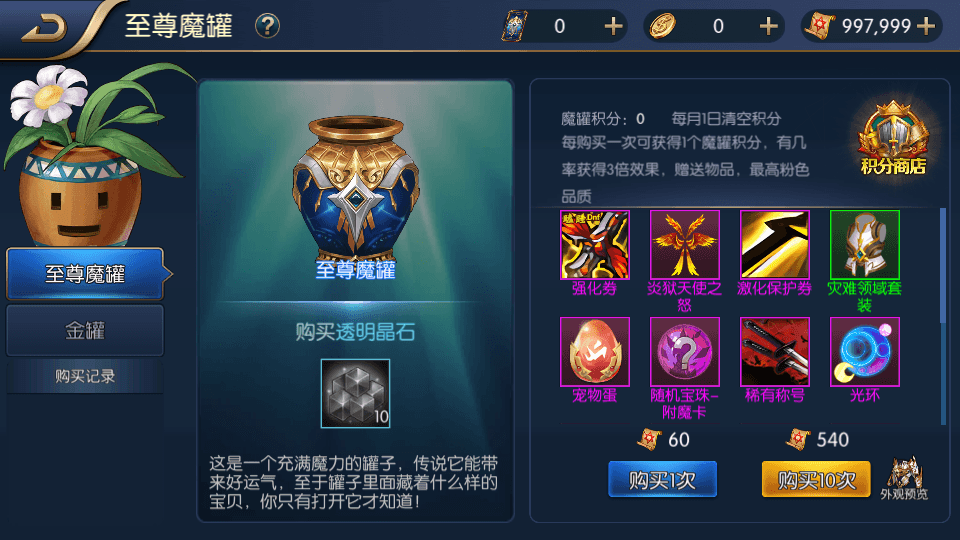Screen dimensions: 960x540
Task: Add more gold coins with plus
Action: tap(768, 26)
